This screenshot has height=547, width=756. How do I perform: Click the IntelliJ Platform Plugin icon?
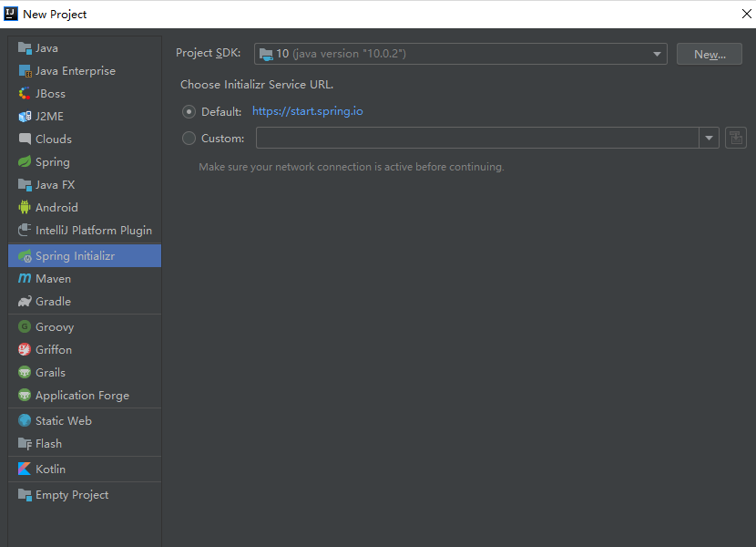pyautogui.click(x=25, y=230)
